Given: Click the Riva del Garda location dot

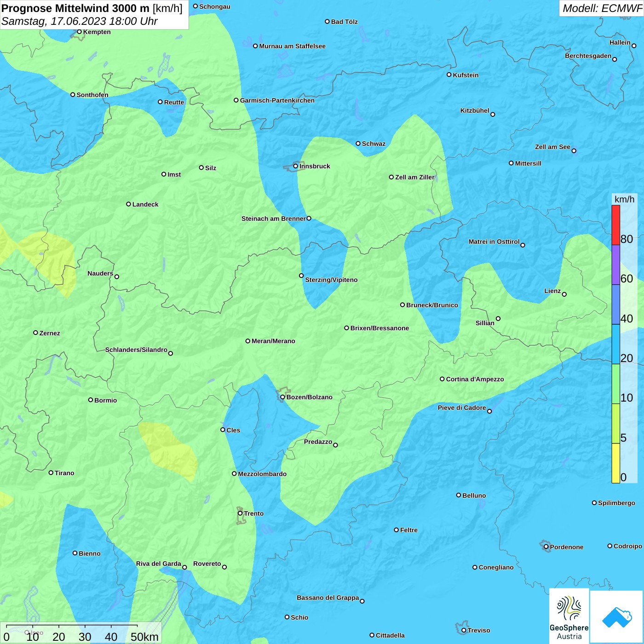Looking at the screenshot, I should coord(184,567).
